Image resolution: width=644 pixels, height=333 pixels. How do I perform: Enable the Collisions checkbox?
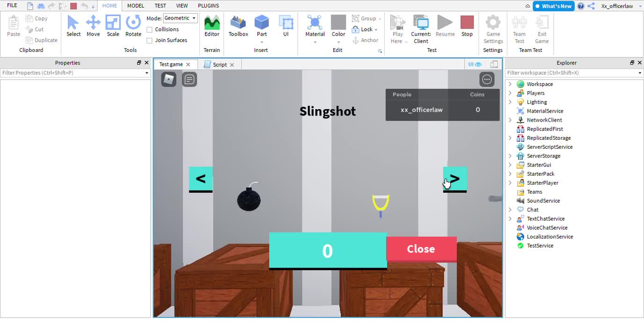(x=148, y=29)
